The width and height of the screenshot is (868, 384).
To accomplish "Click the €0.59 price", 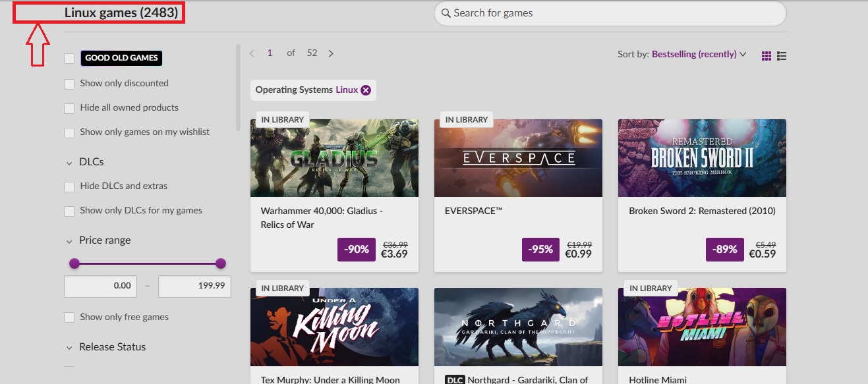I will coord(762,254).
